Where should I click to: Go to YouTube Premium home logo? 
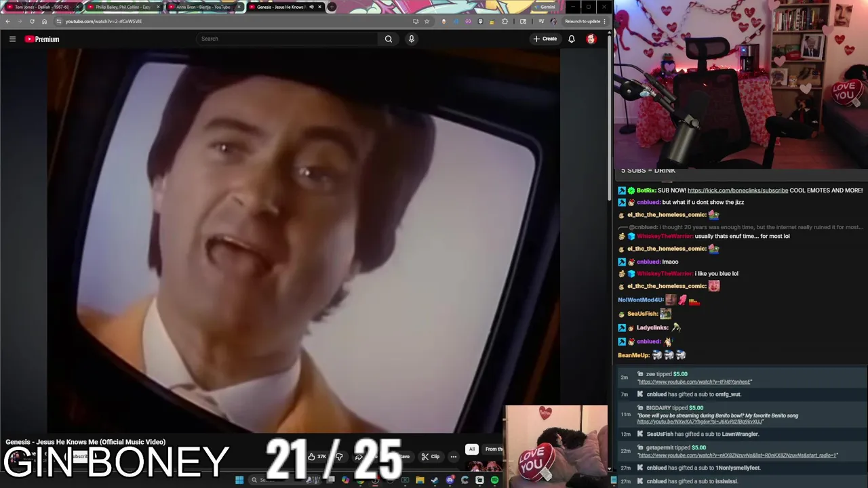[x=43, y=39]
